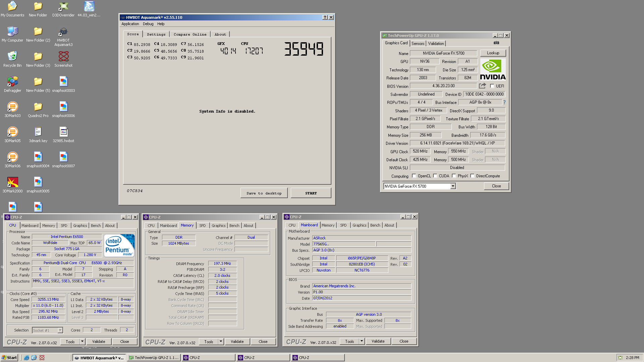Select snaphsot0004 image file

pos(38,160)
